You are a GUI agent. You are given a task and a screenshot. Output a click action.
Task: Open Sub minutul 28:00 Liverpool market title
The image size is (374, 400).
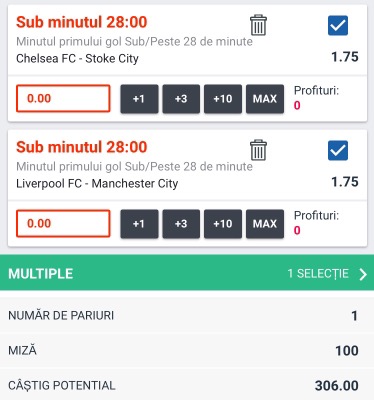pos(82,147)
